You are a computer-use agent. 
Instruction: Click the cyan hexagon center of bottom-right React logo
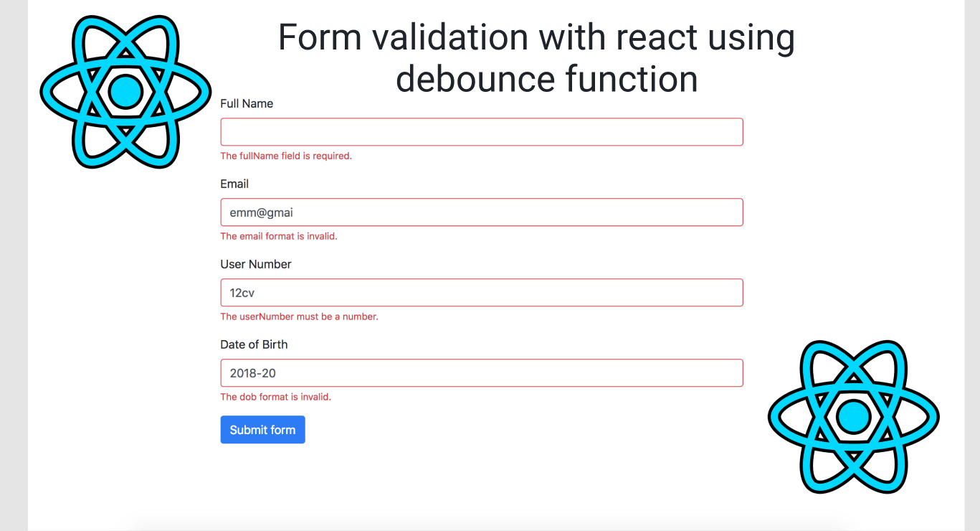(x=853, y=416)
